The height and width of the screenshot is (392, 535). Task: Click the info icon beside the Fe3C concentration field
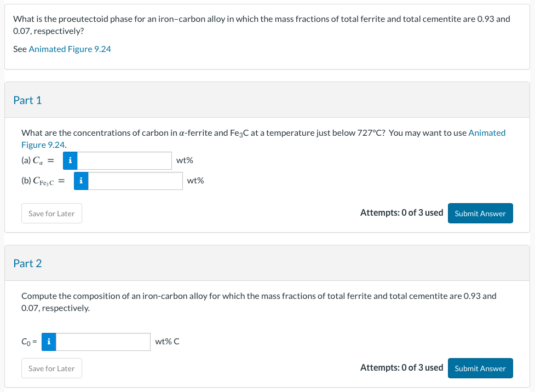80,181
